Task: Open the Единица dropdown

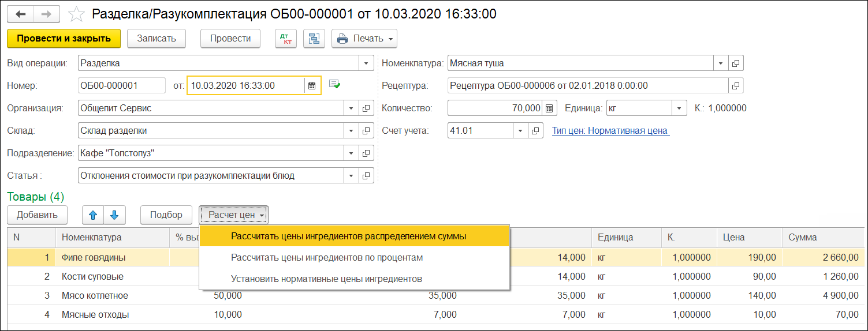Action: tap(679, 108)
